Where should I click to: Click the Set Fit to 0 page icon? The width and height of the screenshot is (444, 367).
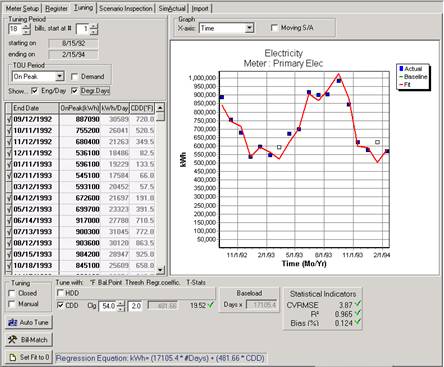(13, 357)
